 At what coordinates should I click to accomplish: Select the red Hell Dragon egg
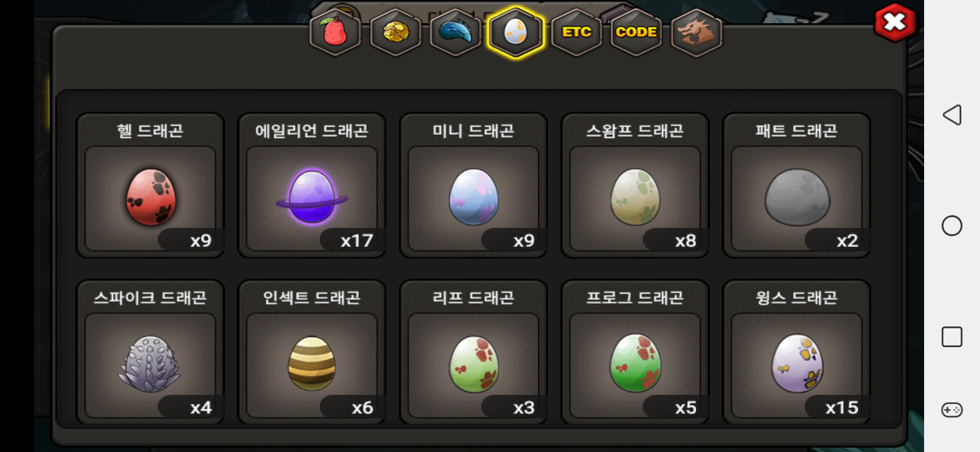coord(150,185)
